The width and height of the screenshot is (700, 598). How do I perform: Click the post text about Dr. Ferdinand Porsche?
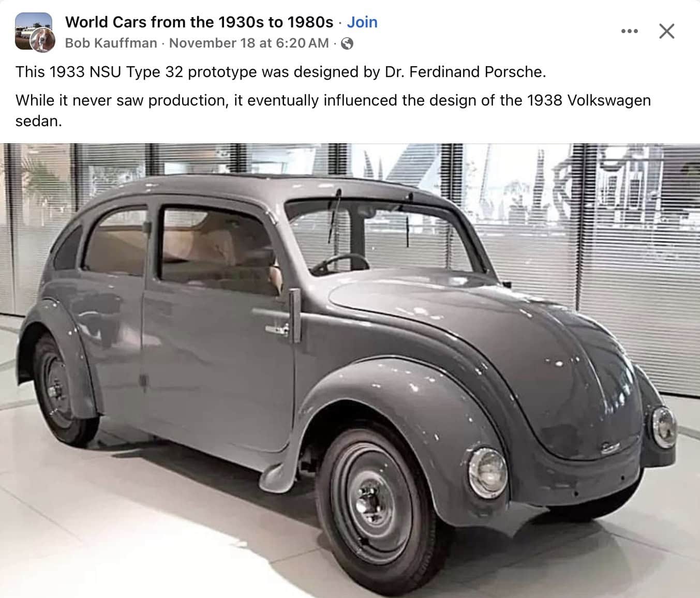tap(281, 72)
